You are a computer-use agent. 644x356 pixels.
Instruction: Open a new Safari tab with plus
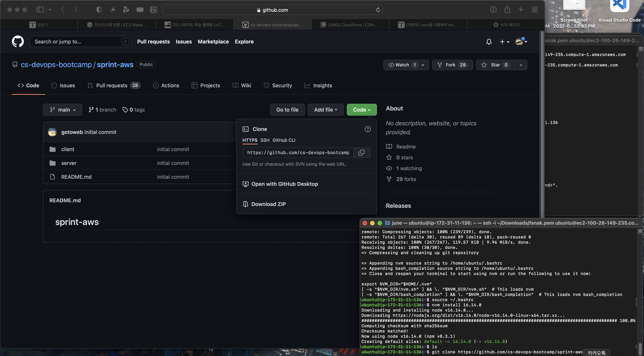(521, 10)
